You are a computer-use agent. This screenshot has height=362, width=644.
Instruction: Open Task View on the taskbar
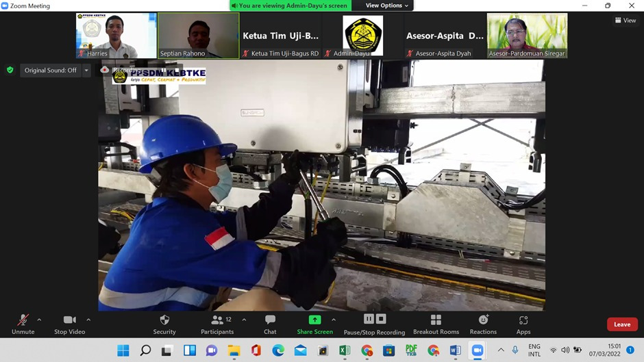click(166, 350)
